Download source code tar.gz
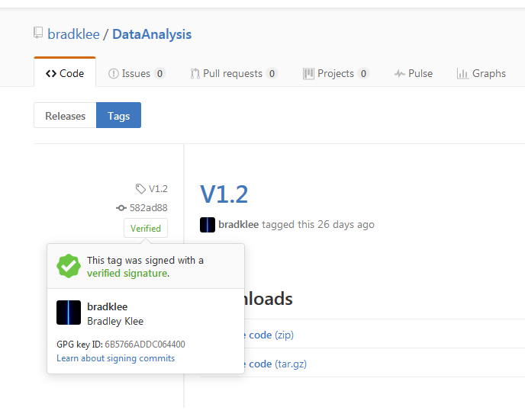Image resolution: width=525 pixels, height=420 pixels. click(277, 364)
